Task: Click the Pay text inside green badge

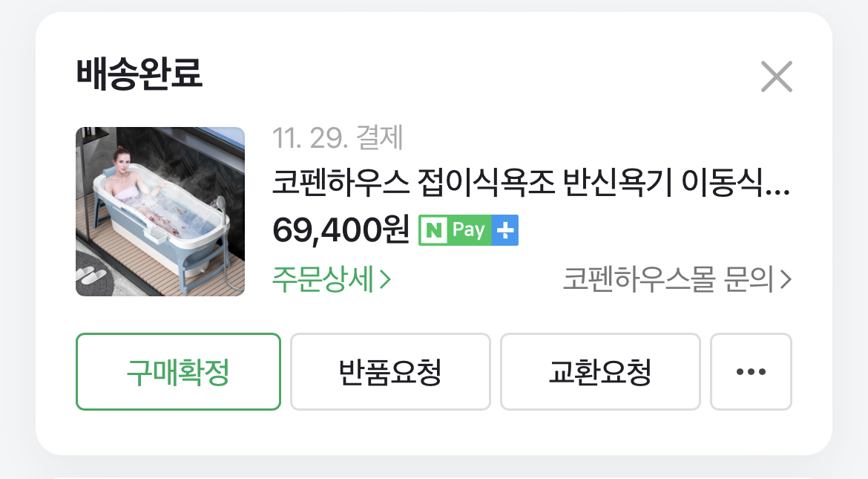Action: click(468, 229)
